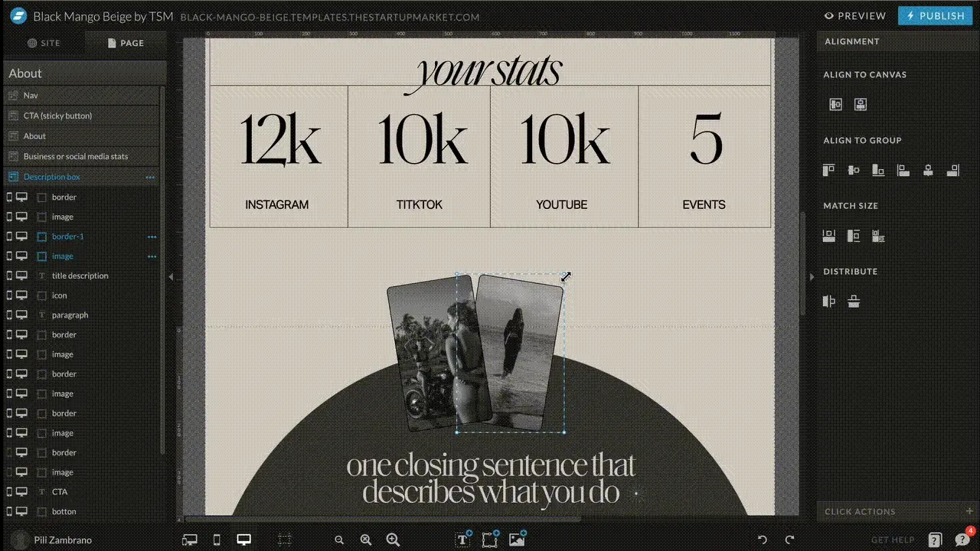Toggle mobile visibility for paragraph layer
Image resolution: width=980 pixels, height=551 pixels.
[10, 315]
